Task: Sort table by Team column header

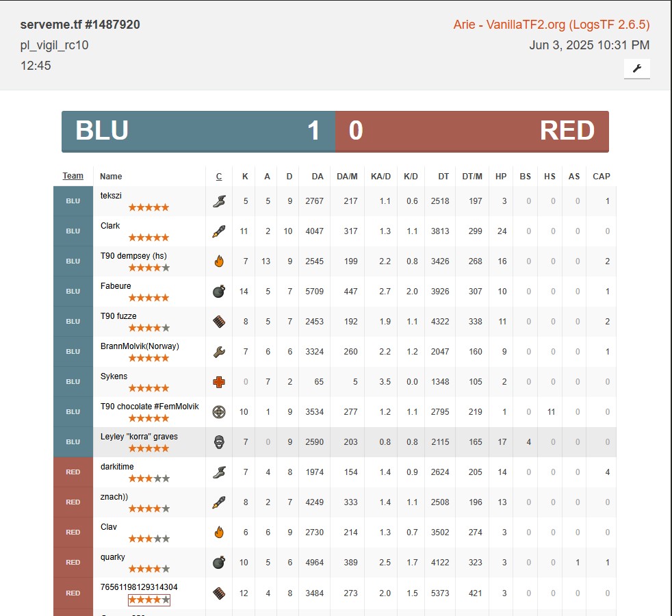Action: [73, 176]
